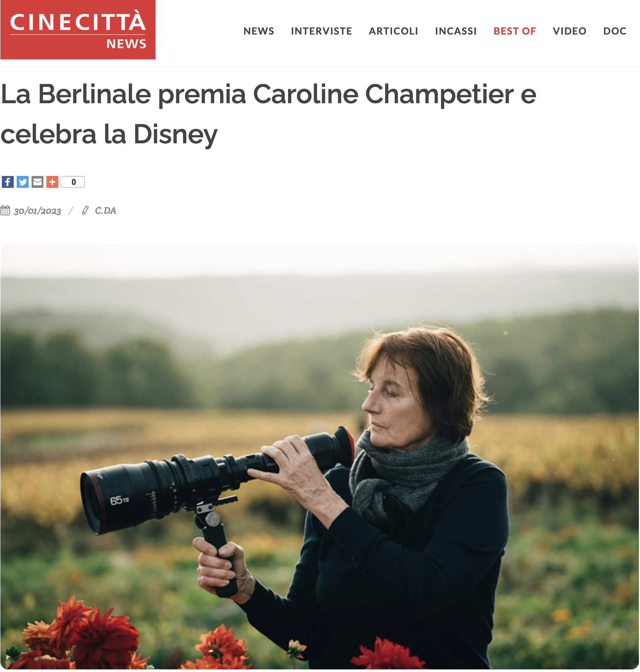Click the envelope share icon

point(37,182)
